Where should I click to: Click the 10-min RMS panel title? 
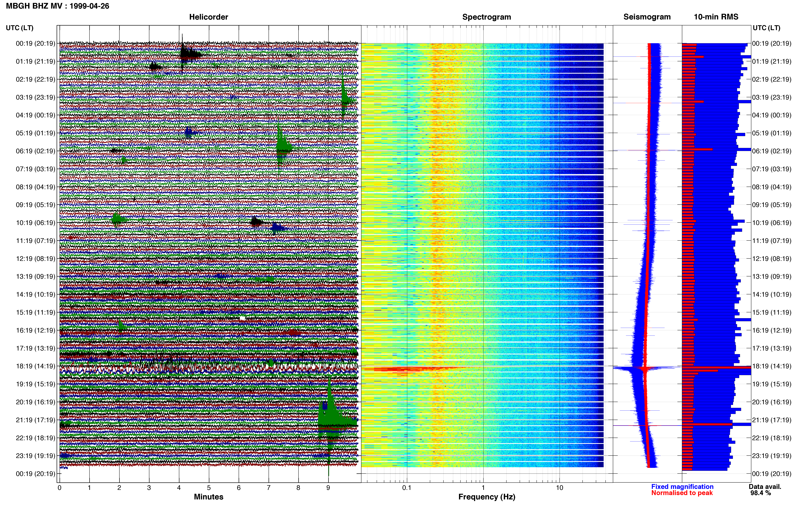[x=716, y=17]
